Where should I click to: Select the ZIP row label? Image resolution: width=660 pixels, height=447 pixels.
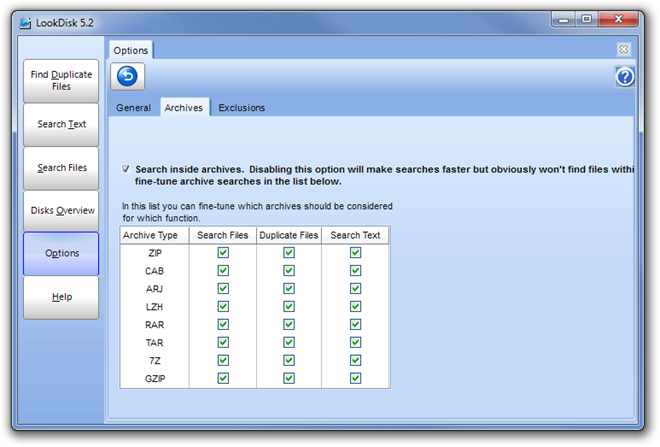point(154,253)
